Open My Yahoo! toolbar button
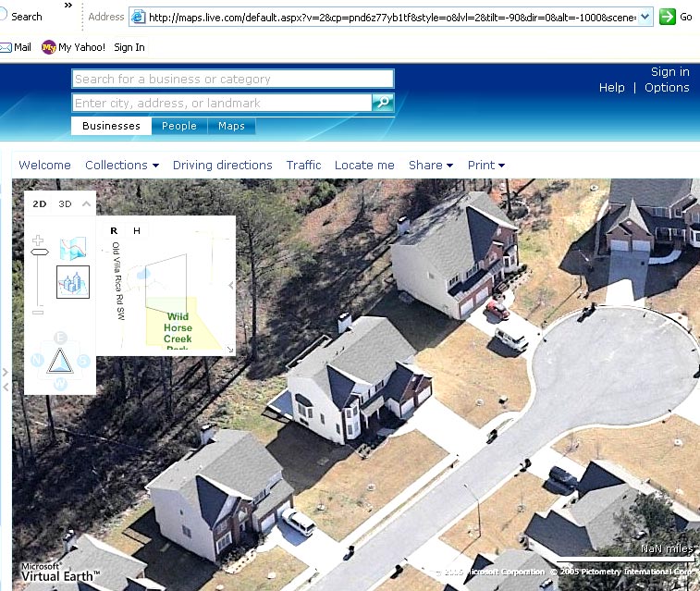The height and width of the screenshot is (591, 700). click(74, 47)
